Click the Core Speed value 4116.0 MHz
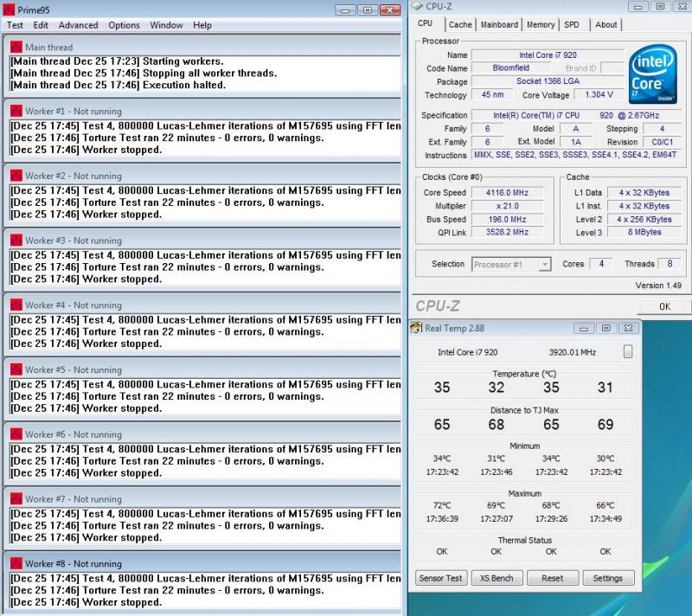 [x=507, y=192]
